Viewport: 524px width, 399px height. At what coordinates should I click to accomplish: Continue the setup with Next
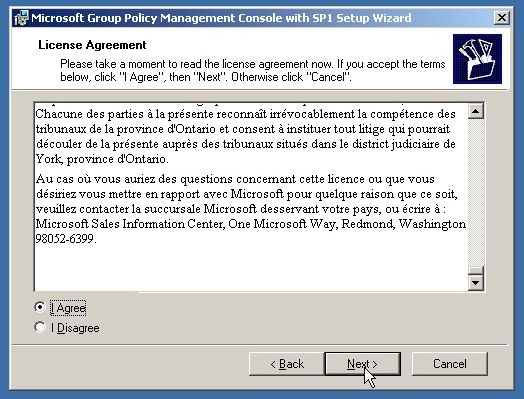(x=363, y=364)
